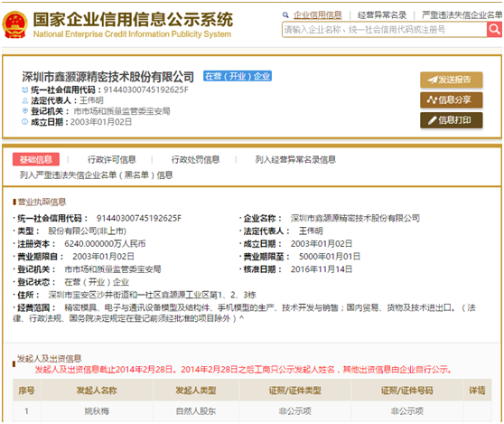Click header credit code 91440300745192625F
504x424 pixels.
[146, 90]
